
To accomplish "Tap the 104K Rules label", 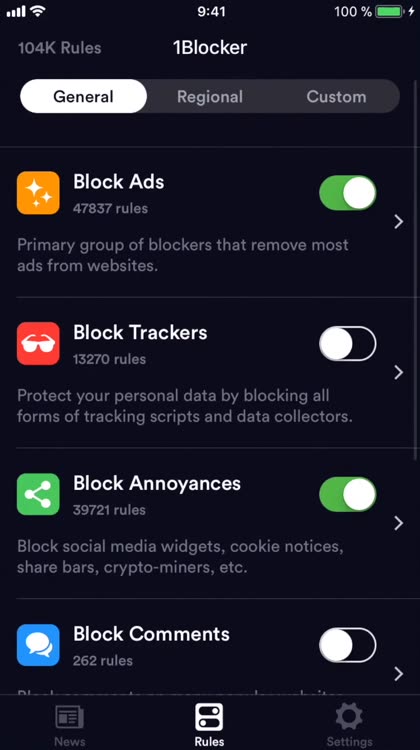I will [60, 48].
